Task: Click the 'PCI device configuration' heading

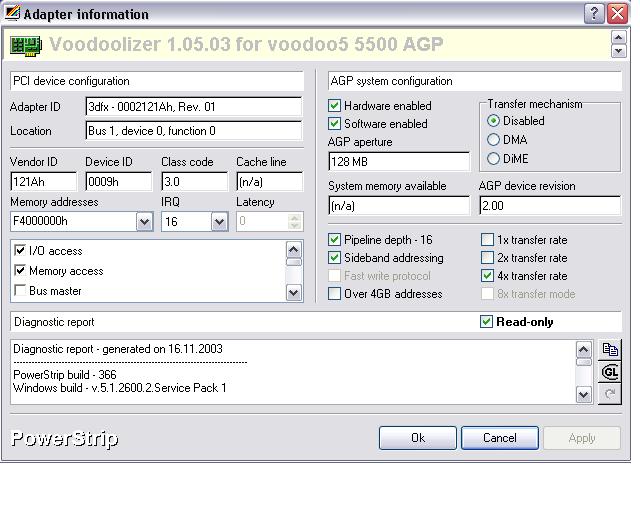Action: click(71, 81)
